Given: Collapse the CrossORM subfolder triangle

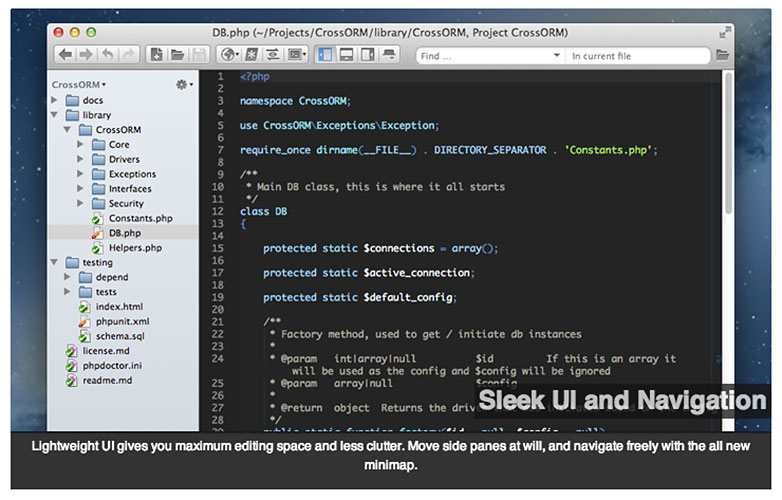Looking at the screenshot, I should pos(67,130).
